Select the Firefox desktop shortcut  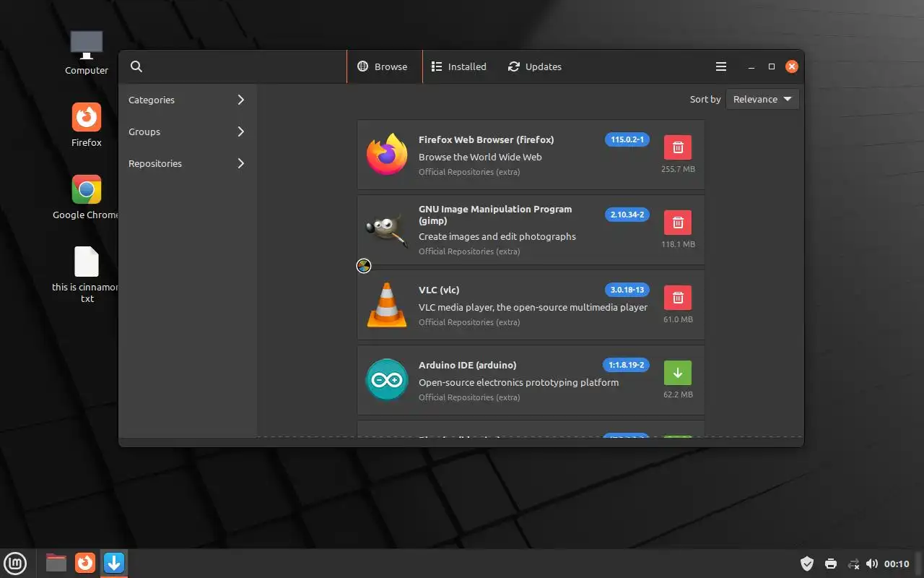click(87, 125)
